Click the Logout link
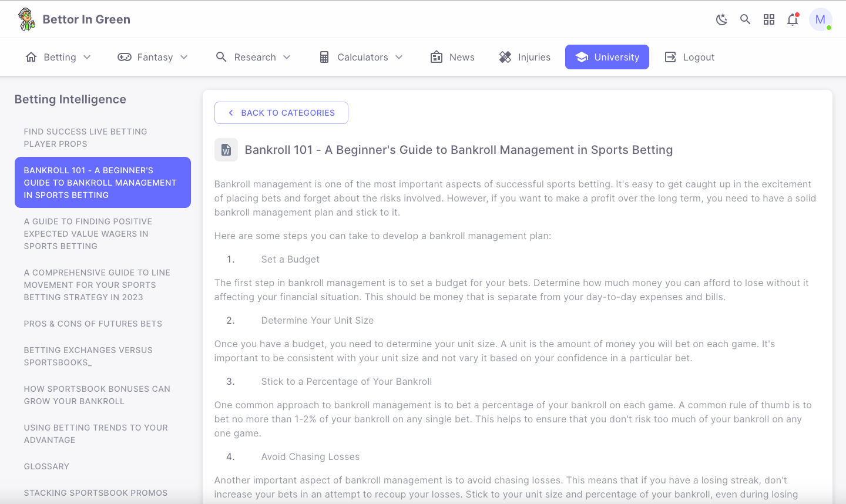 pyautogui.click(x=689, y=57)
